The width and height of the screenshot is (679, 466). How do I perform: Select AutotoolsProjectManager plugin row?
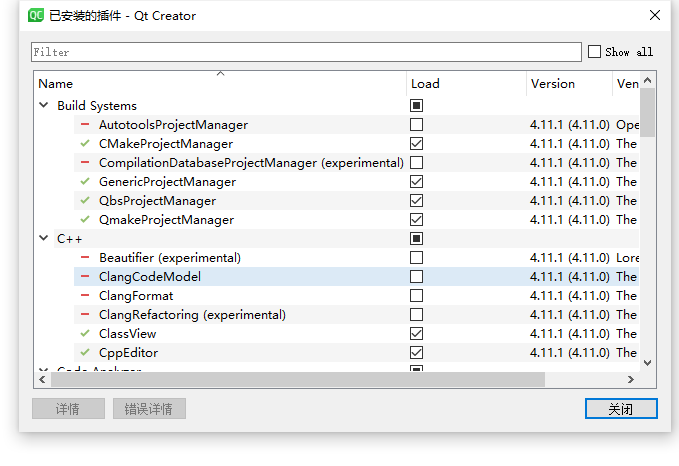(x=356, y=125)
